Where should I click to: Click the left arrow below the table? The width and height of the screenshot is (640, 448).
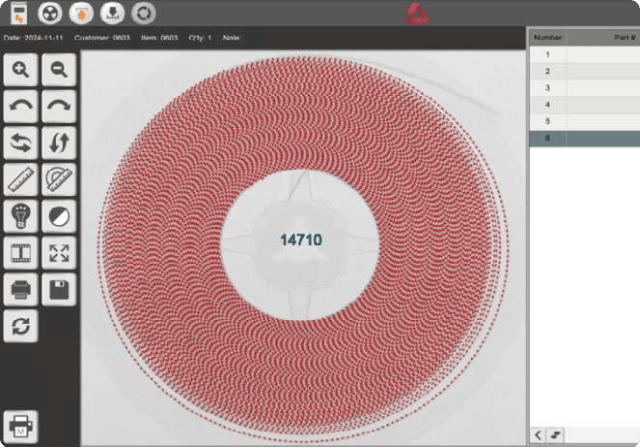click(538, 435)
